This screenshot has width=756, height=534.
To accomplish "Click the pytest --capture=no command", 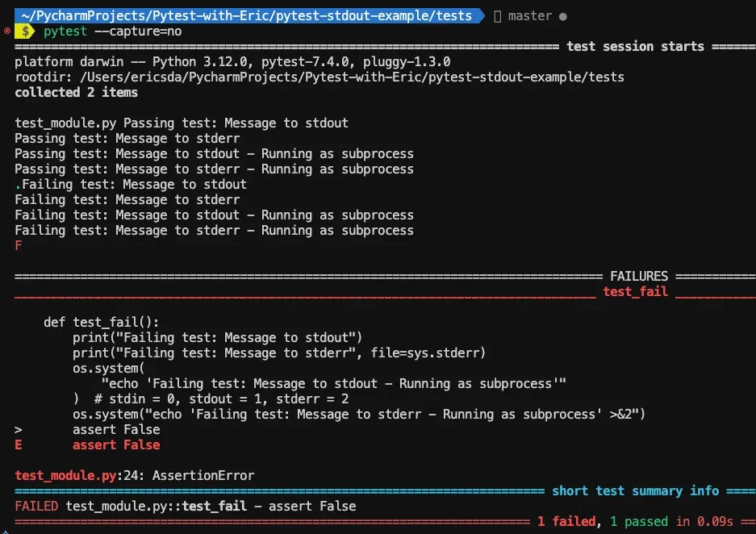I will 113,31.
